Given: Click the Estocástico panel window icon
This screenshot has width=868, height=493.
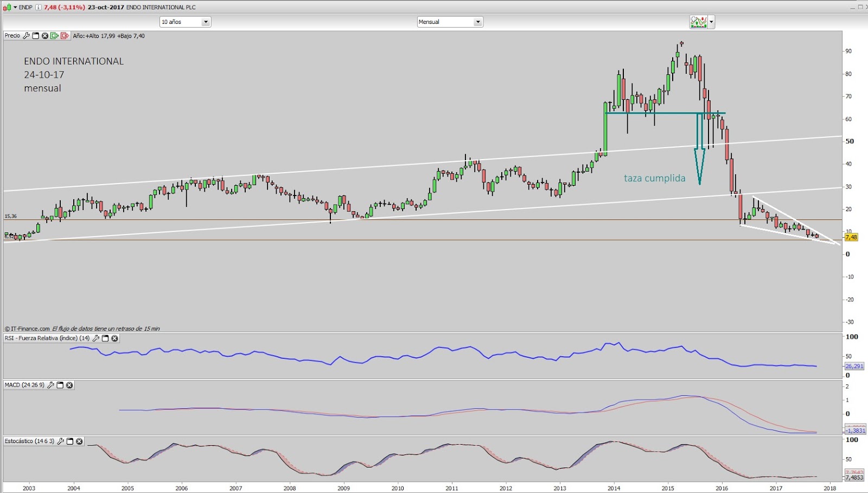Looking at the screenshot, I should (x=70, y=441).
